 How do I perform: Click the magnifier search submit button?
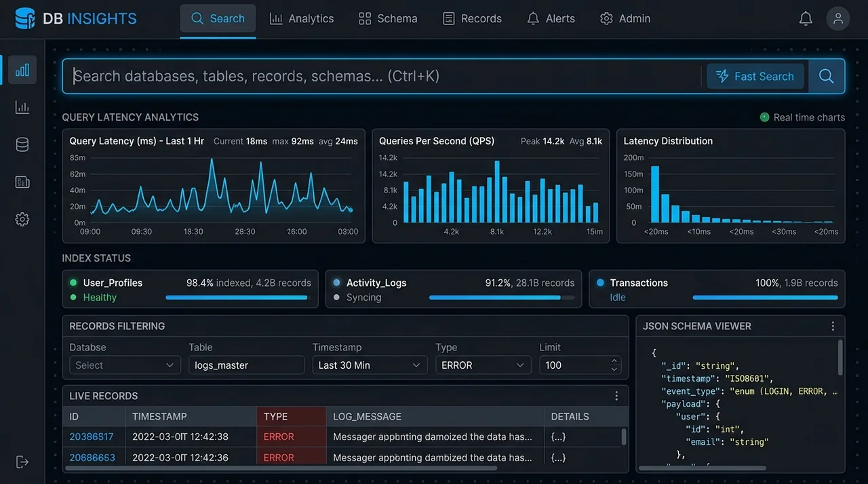(826, 76)
